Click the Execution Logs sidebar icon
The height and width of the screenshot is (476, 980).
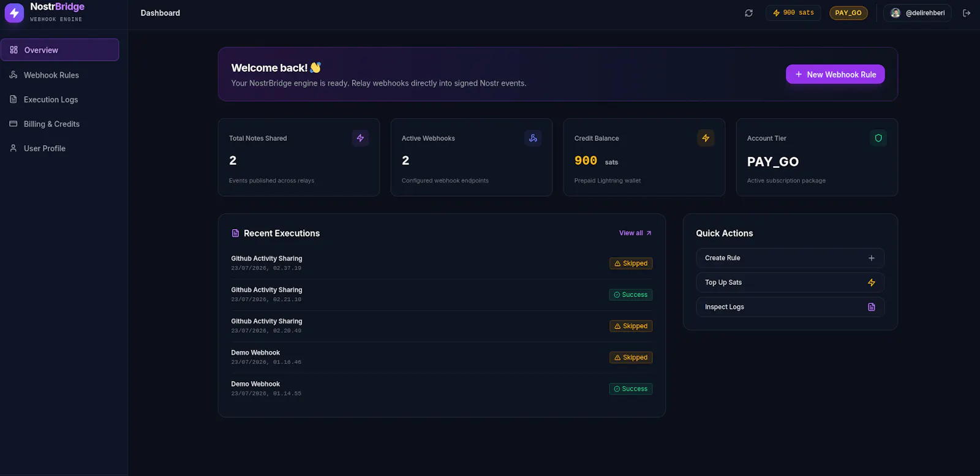click(13, 99)
